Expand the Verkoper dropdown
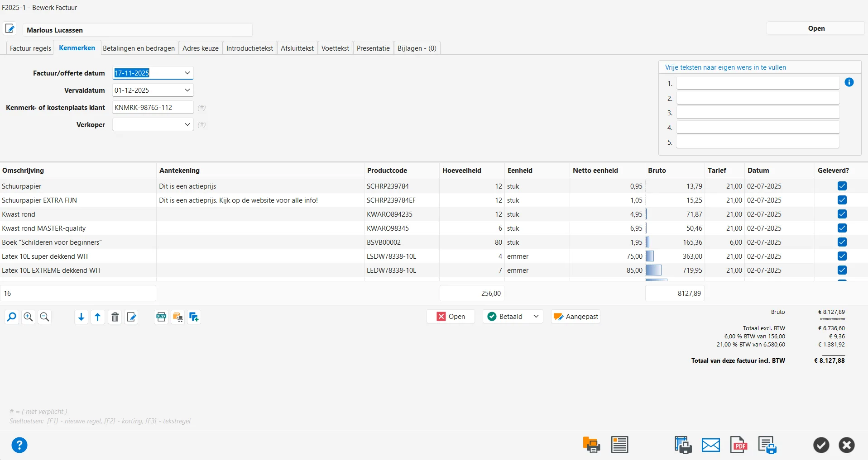This screenshot has width=868, height=460. 187,124
